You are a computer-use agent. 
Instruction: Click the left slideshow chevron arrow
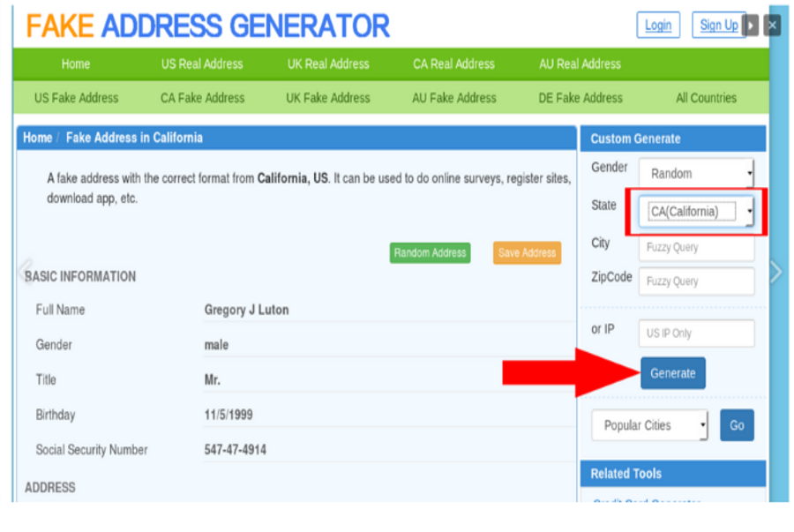25,270
